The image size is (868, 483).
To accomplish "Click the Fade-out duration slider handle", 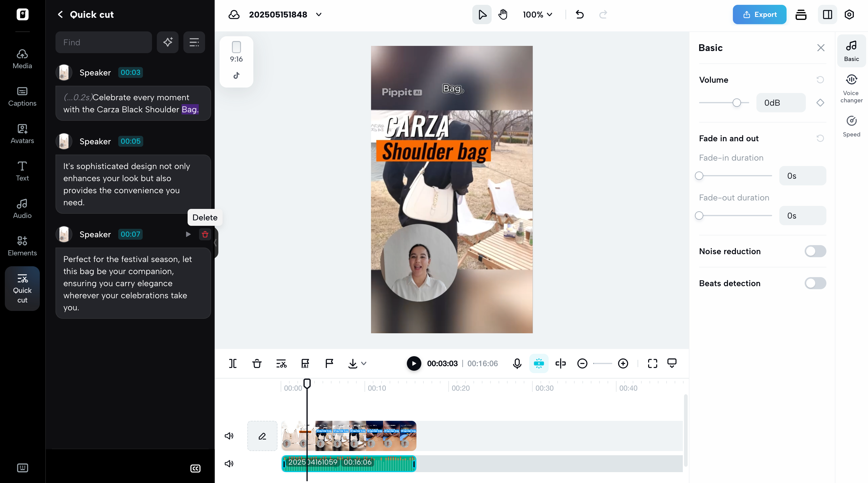I will click(x=699, y=216).
